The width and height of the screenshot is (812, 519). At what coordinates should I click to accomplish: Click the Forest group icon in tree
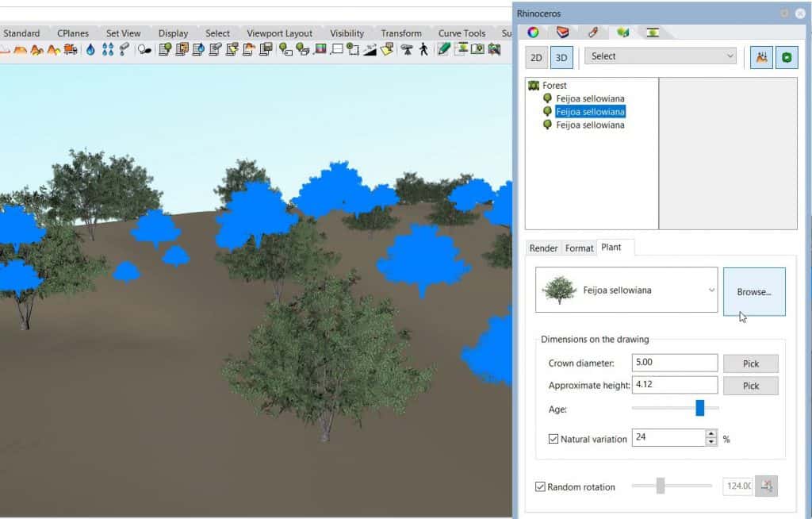[534, 86]
